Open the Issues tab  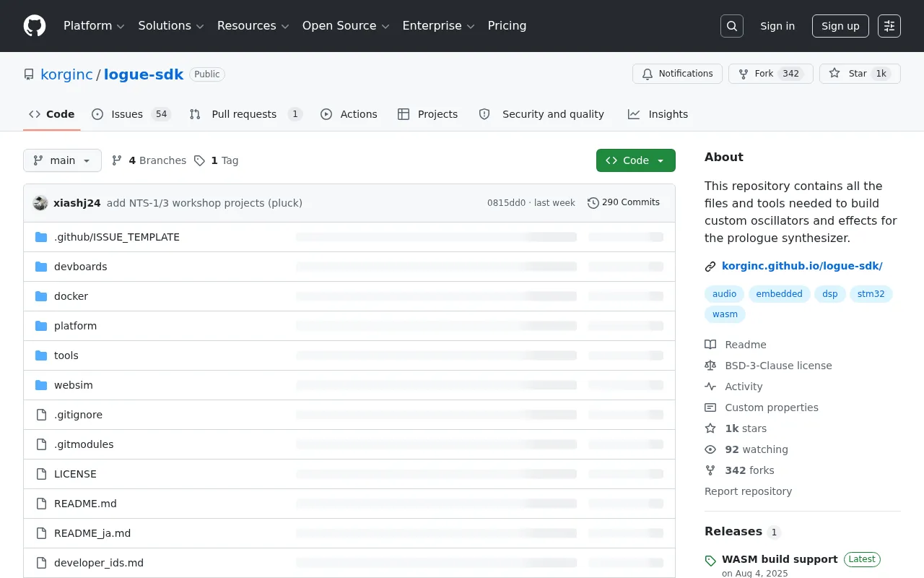(131, 114)
